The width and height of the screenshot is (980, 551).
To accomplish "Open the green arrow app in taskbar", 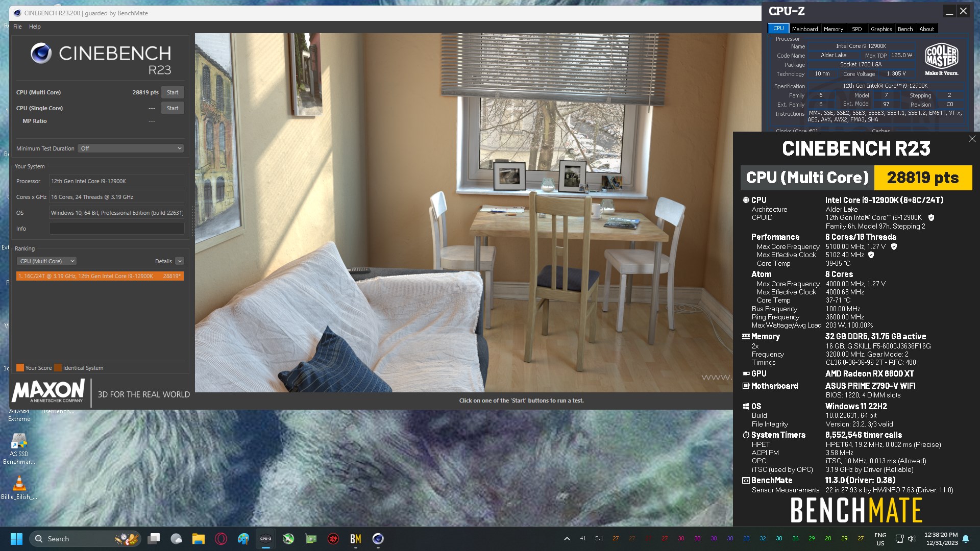I will [x=288, y=539].
